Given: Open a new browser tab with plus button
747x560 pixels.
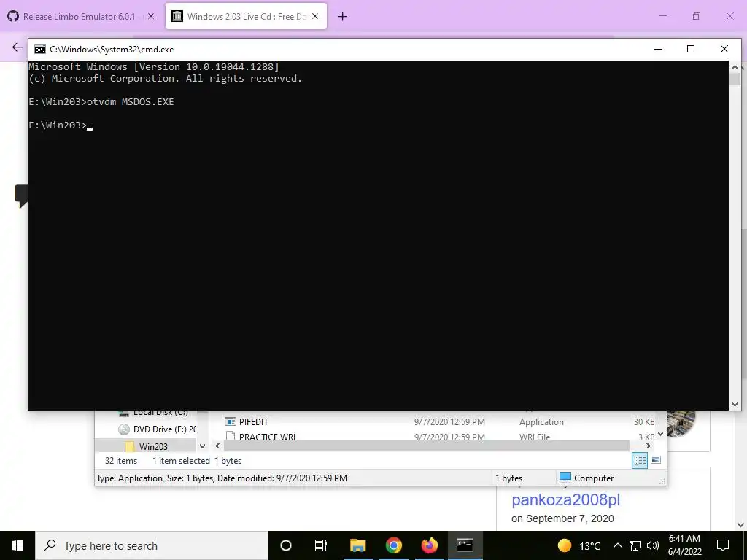Looking at the screenshot, I should [343, 17].
